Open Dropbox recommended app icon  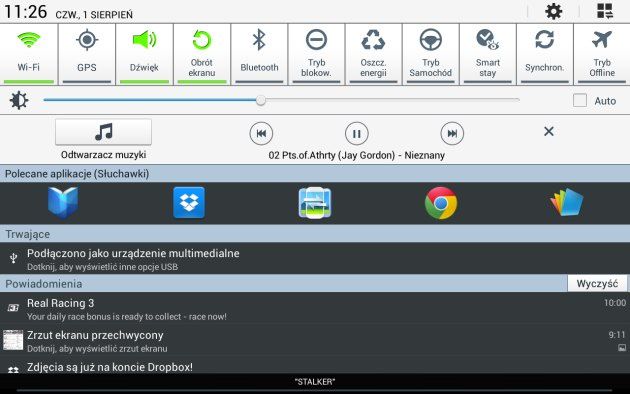point(189,203)
